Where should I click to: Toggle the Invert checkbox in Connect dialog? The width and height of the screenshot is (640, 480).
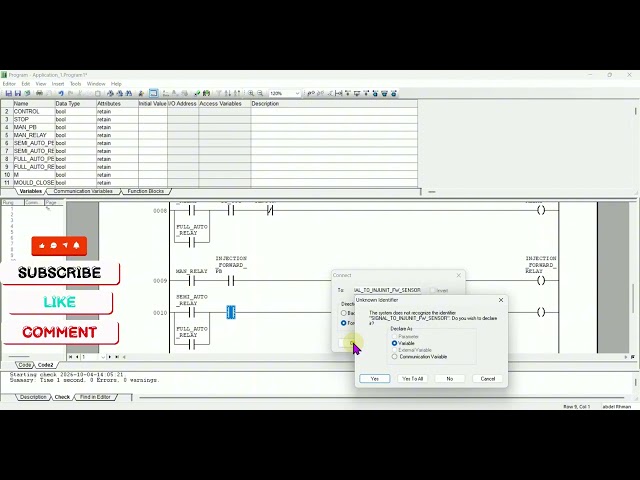(x=433, y=290)
